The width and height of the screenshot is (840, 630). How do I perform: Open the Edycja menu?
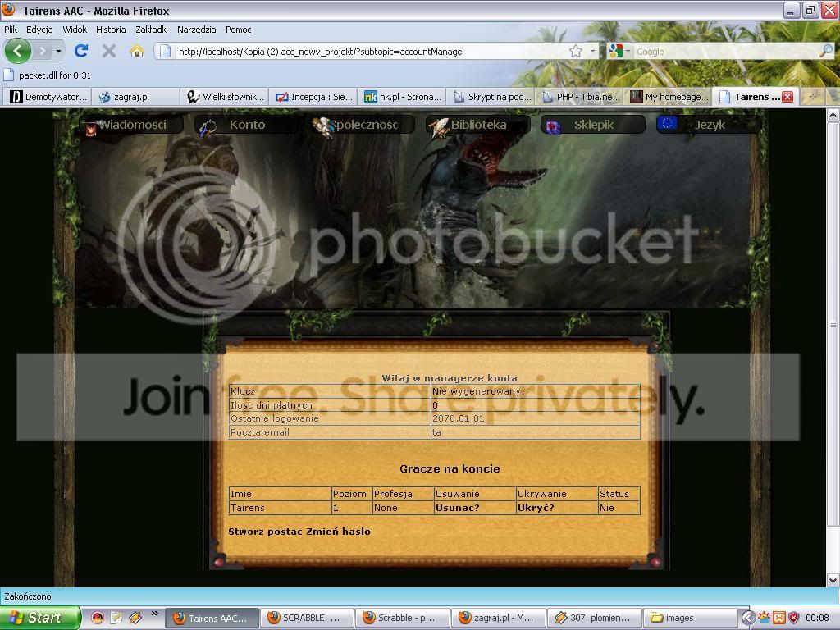coord(39,30)
